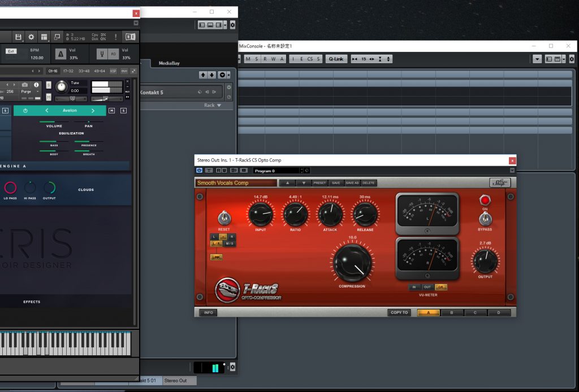Toggle the Avelon layer power icon
The height and width of the screenshot is (392, 579).
click(x=25, y=110)
